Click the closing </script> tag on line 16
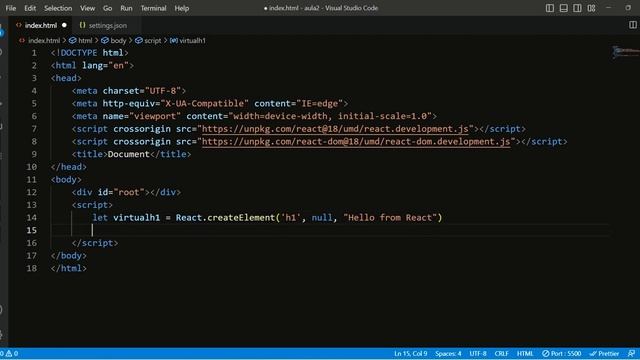Viewport: 640px width, 360px height. click(95, 243)
